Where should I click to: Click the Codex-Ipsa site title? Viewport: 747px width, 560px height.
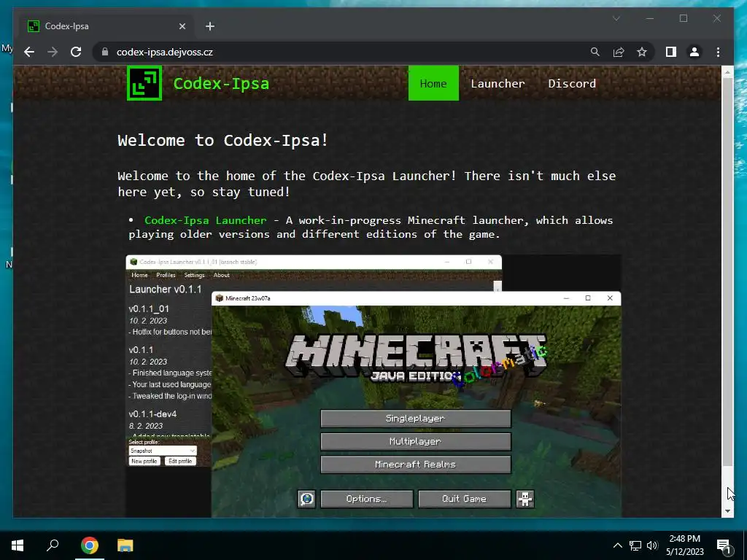pos(221,83)
